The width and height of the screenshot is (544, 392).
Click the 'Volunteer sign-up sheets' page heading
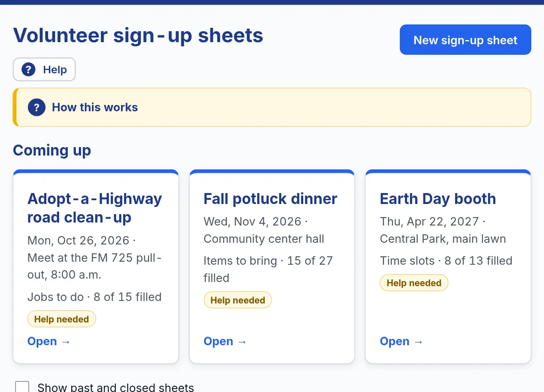pyautogui.click(x=138, y=35)
